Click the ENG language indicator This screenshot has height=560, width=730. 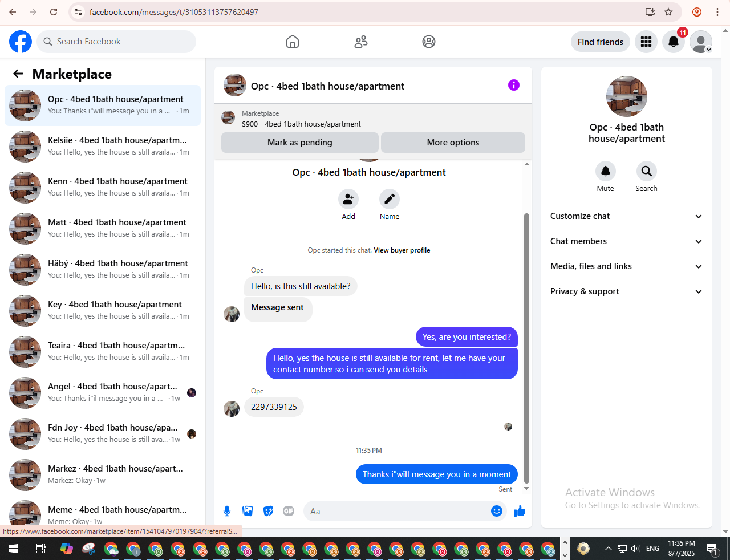(652, 549)
